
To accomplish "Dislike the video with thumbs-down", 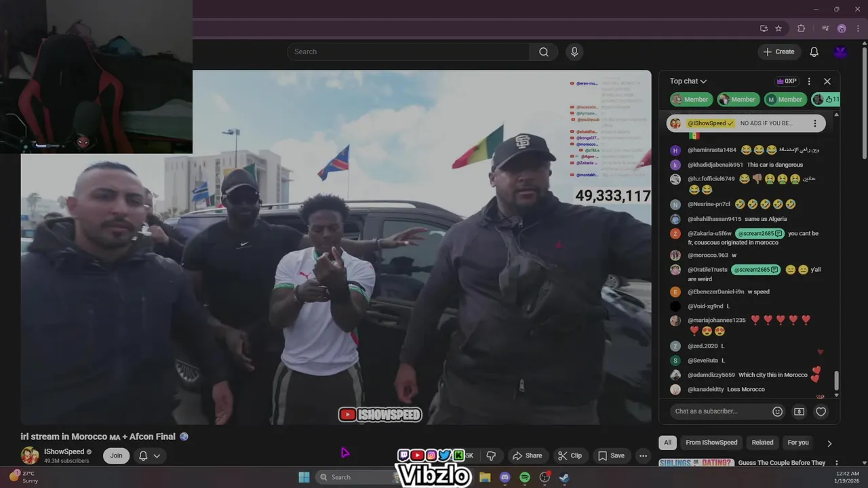I will 491,455.
